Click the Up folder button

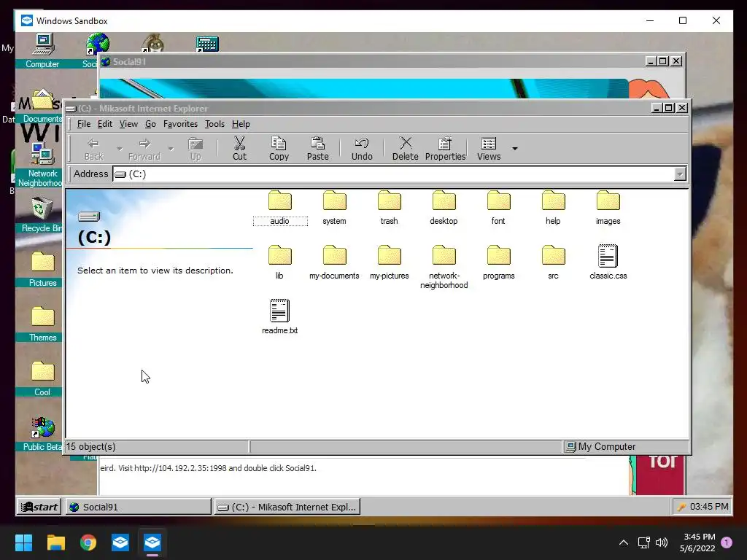pos(196,149)
